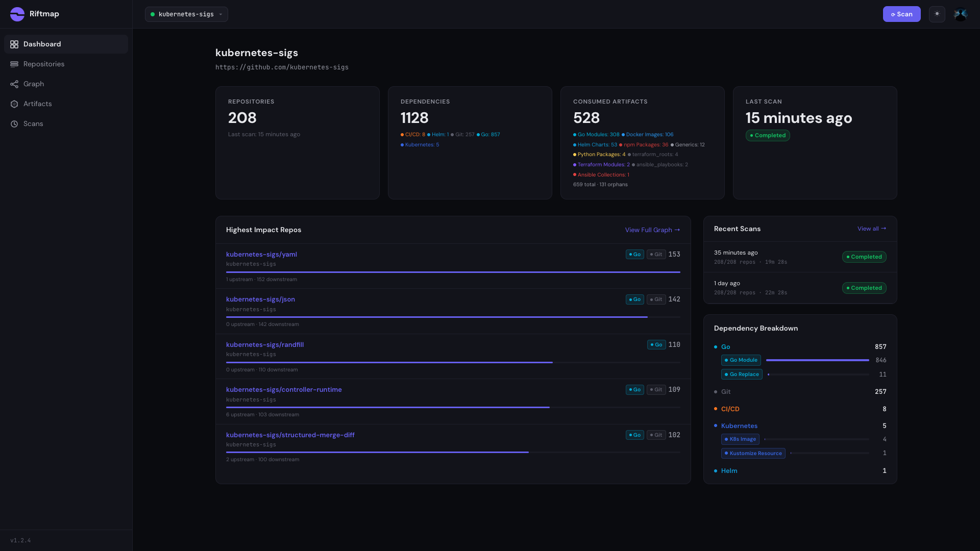Viewport: 980px width, 551px height.
Task: Click the Scans clock icon in sidebar
Action: pos(14,124)
